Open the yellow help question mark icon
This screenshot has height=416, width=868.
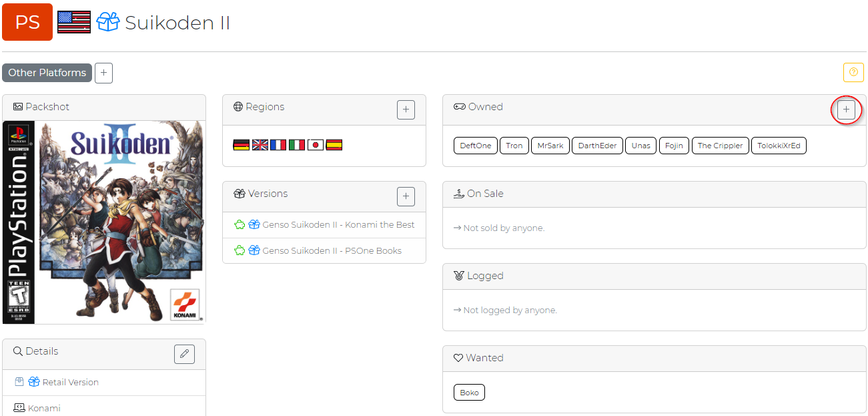point(853,72)
